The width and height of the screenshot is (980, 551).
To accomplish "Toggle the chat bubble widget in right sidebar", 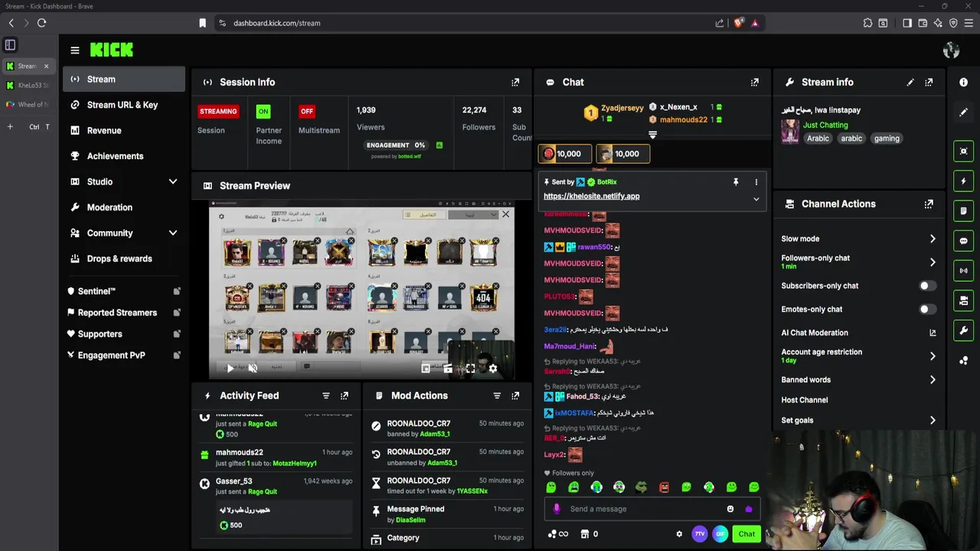I will click(964, 241).
